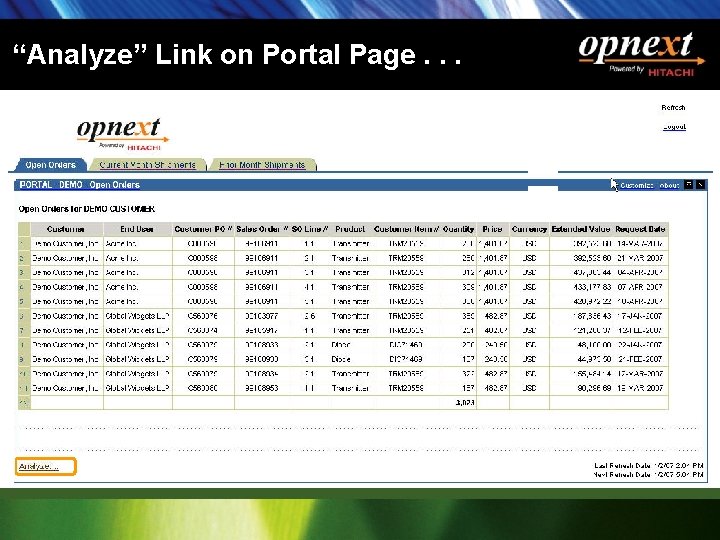
Task: Click the rightmost black icon in the portlet header
Action: (x=700, y=185)
